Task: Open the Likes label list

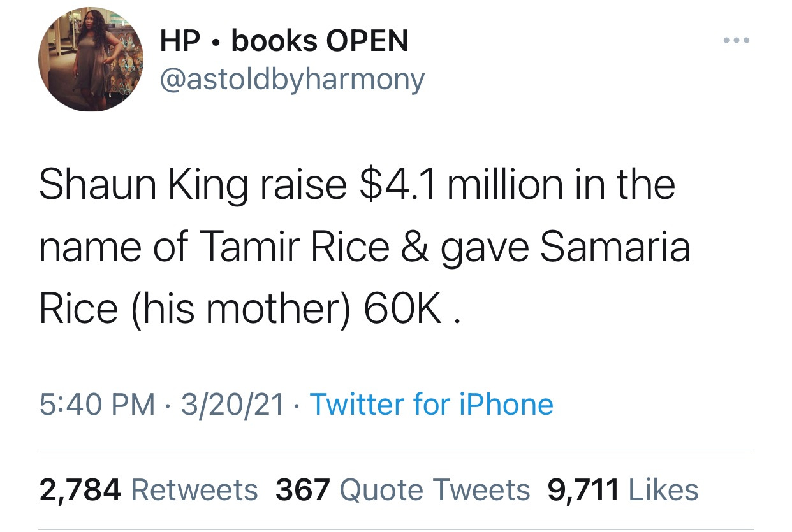Action: 664,490
